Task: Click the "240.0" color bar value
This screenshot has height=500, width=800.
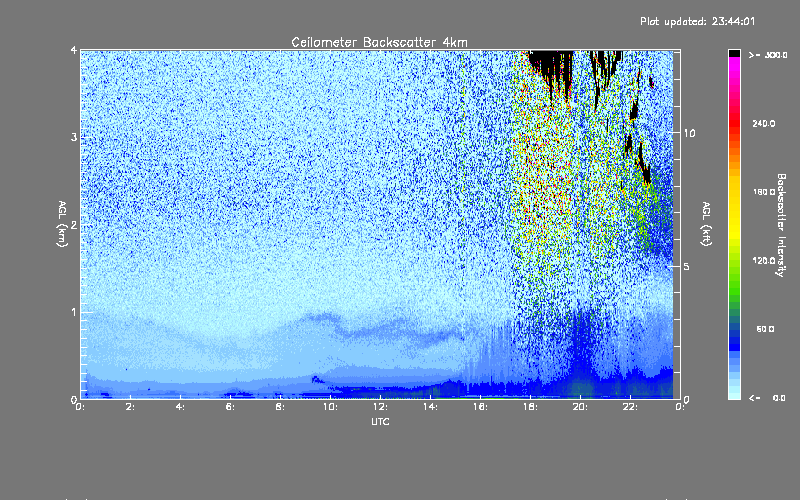Action: pyautogui.click(x=764, y=123)
